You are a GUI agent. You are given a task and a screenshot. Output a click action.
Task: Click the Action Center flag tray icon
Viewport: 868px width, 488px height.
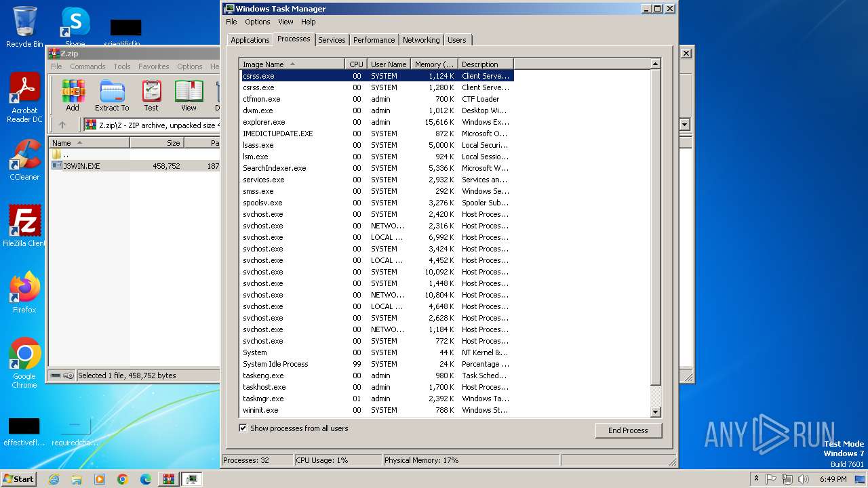pos(771,479)
